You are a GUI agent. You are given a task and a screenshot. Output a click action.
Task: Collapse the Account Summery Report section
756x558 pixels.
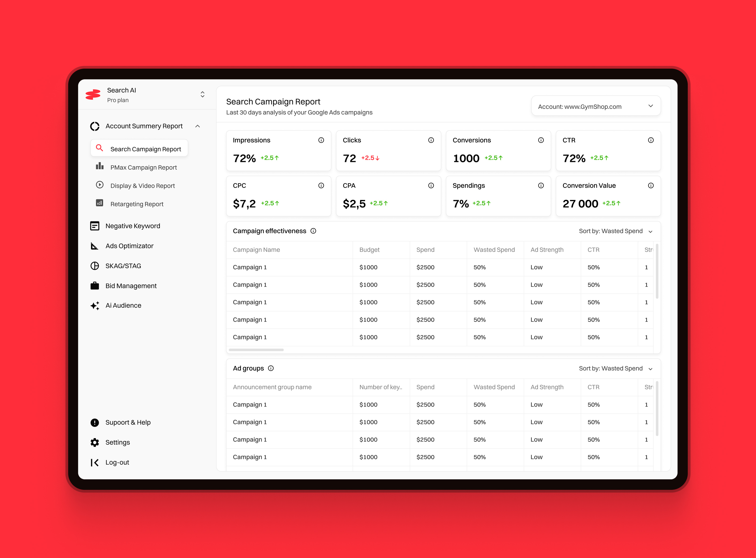(x=198, y=126)
